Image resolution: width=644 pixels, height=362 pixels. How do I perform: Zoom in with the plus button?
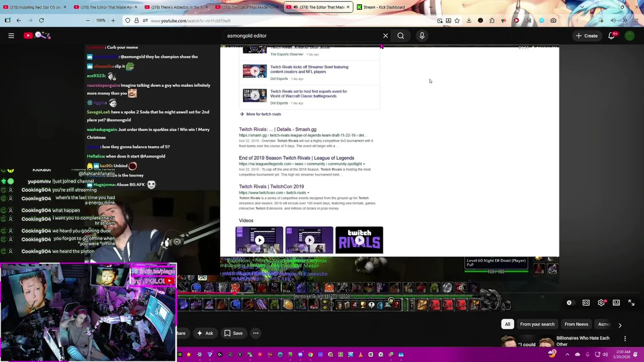(113, 21)
